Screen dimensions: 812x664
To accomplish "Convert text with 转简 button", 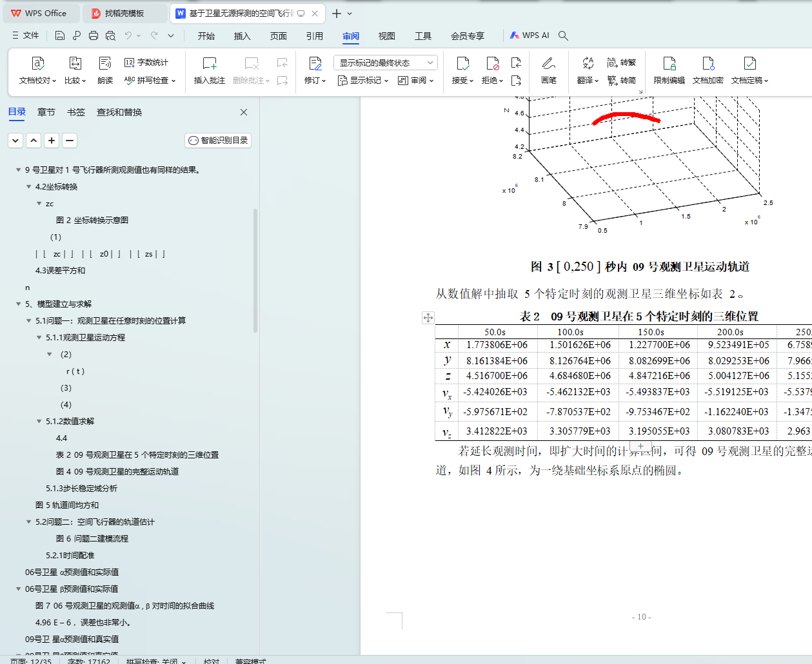I will point(622,81).
